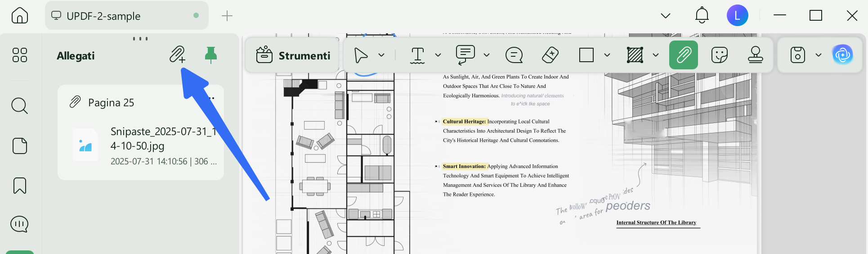Expand the save options dropdown
Screen dimensions: 868x254
[x=819, y=55]
